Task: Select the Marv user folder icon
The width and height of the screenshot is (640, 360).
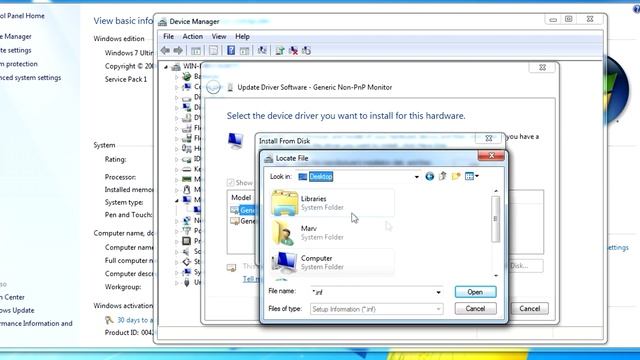Action: [x=284, y=233]
